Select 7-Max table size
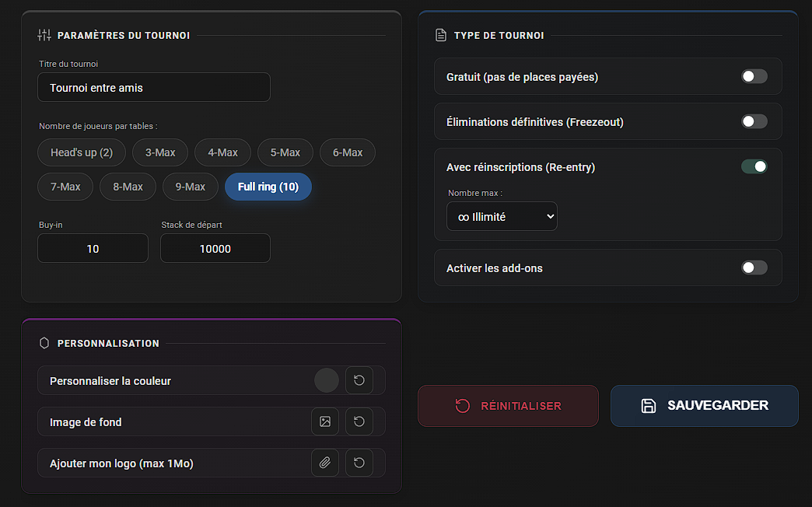812x507 pixels. [65, 187]
